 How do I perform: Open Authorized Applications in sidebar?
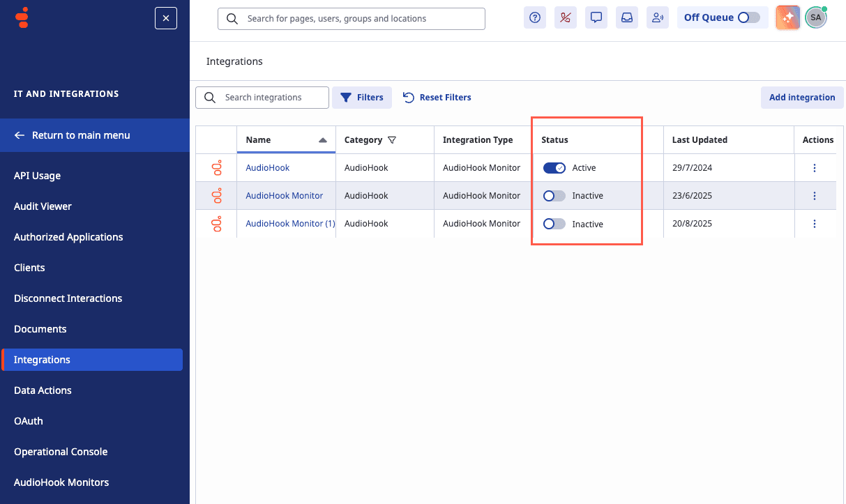68,237
